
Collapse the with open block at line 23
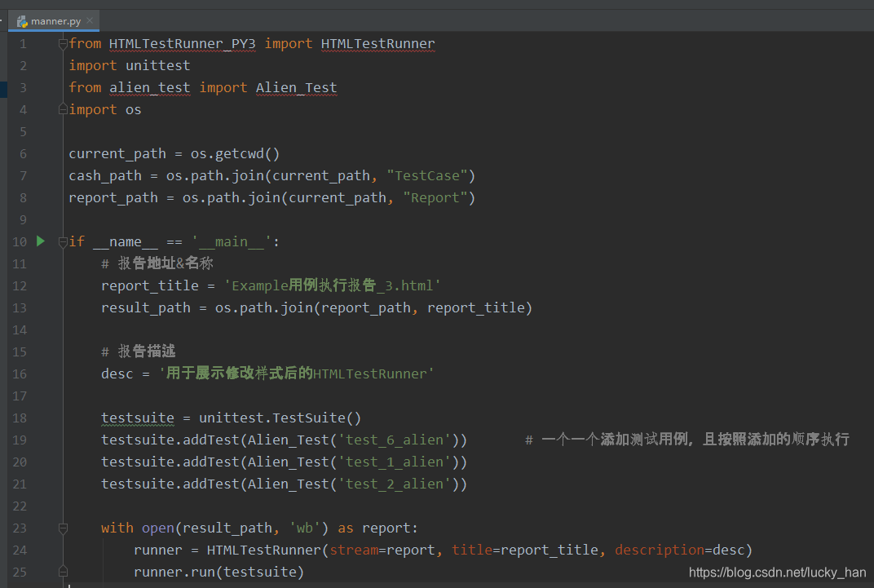coord(63,528)
